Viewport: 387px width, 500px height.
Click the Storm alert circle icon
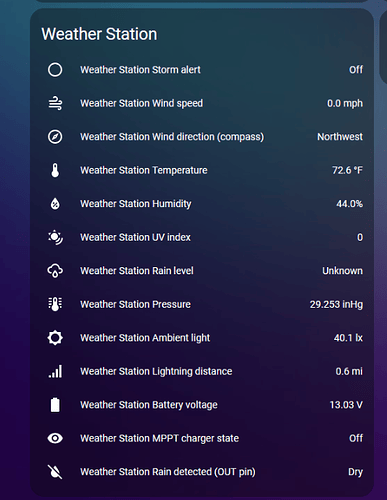click(x=55, y=70)
